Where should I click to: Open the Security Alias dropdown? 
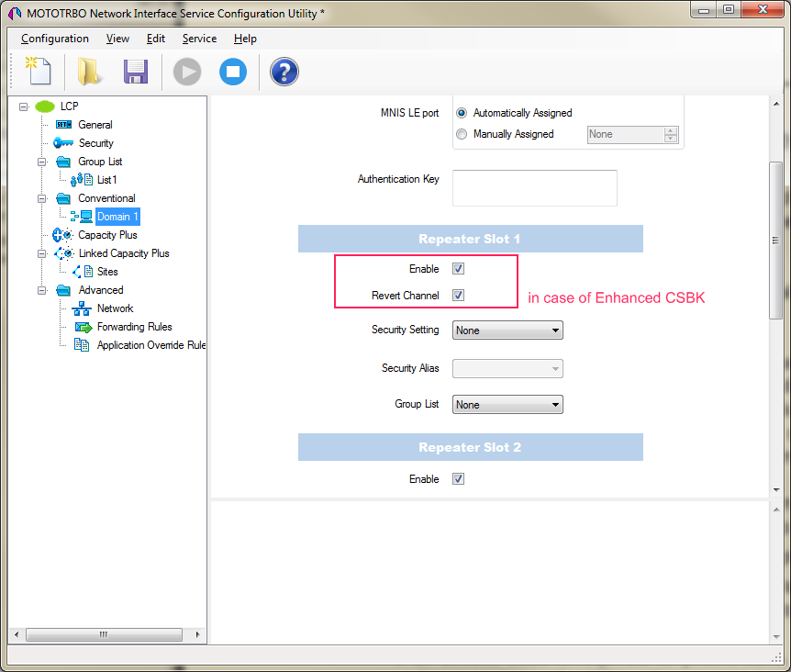(x=507, y=368)
